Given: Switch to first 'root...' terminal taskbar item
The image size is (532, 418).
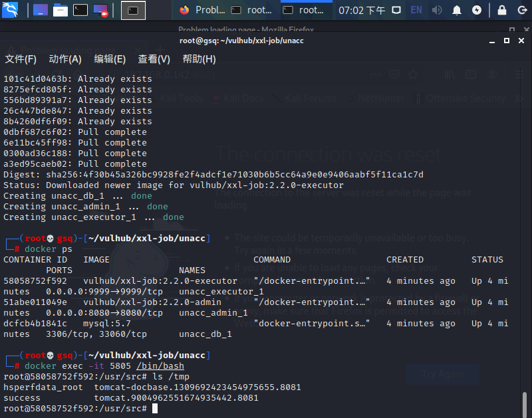Looking at the screenshot, I should (x=251, y=10).
